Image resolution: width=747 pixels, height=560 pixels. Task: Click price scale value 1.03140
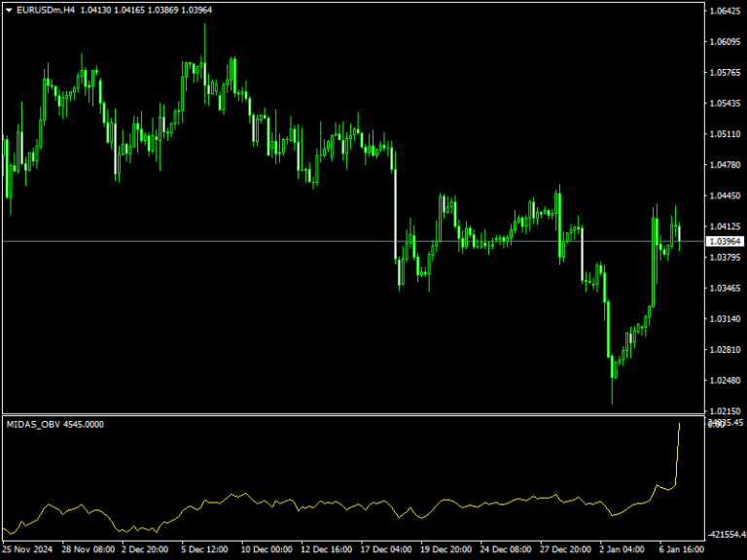tap(725, 319)
